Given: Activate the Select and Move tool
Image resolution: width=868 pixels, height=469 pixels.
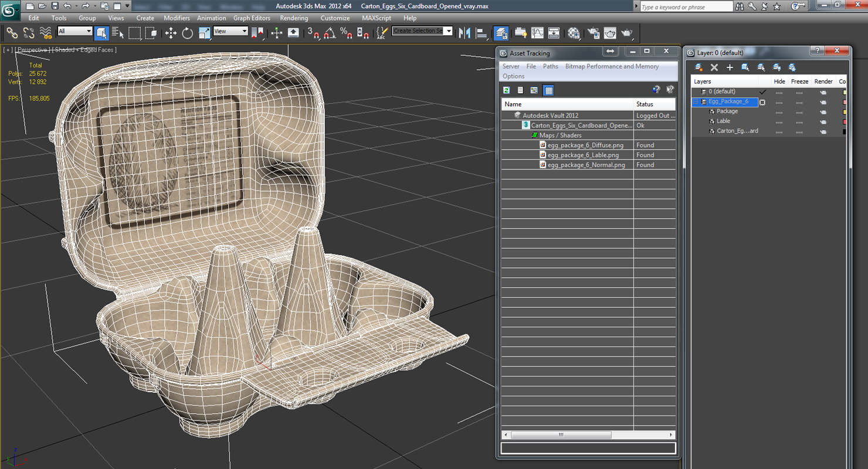Looking at the screenshot, I should (x=171, y=33).
